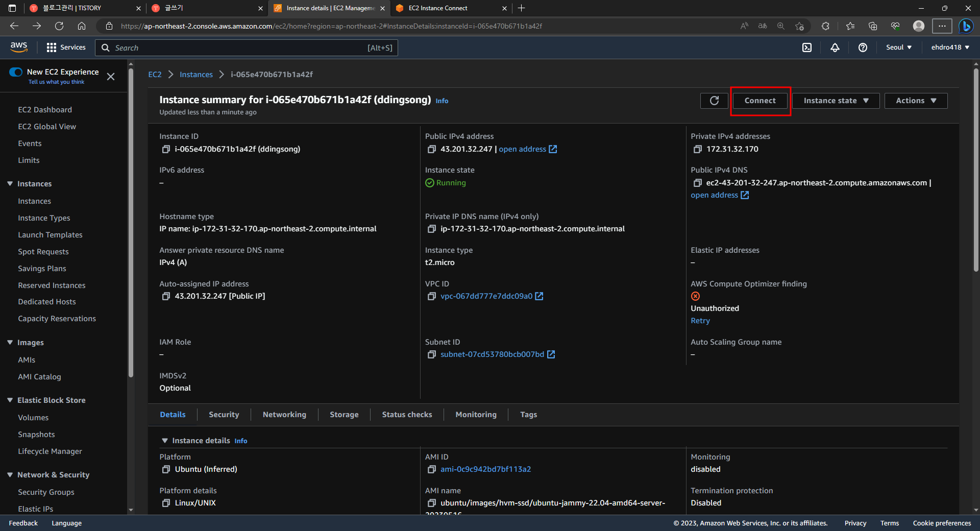Open Security Groups in sidebar
The width and height of the screenshot is (980, 531).
46,492
